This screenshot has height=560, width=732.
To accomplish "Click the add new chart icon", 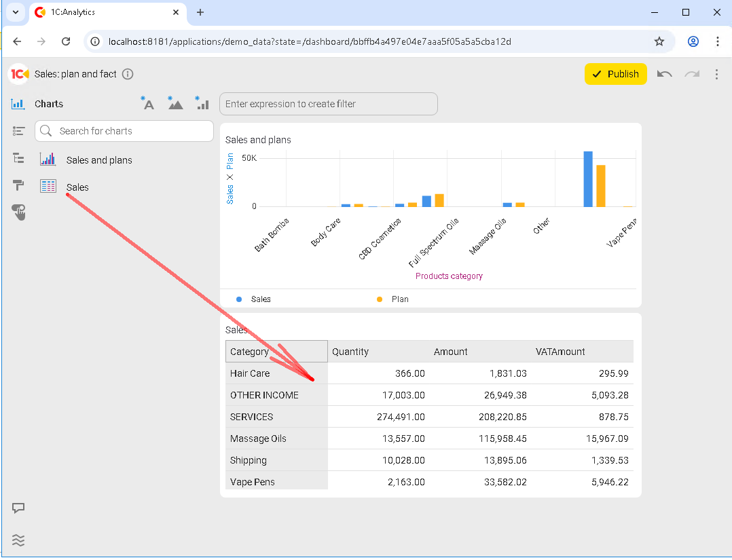I will (x=202, y=103).
